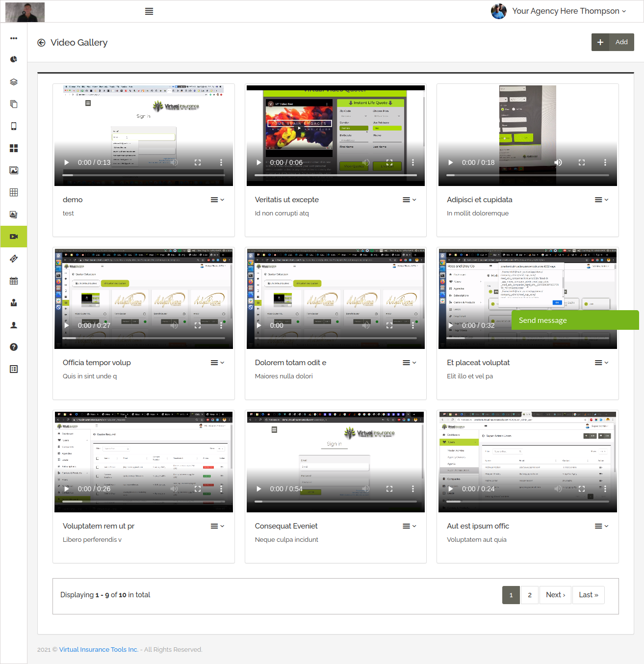Mute the Adipisci et cupidata video

[x=558, y=162]
